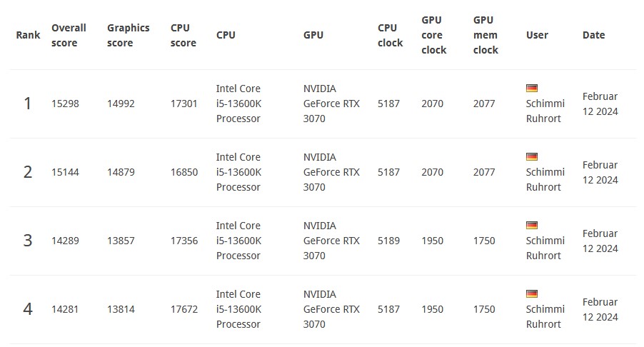The width and height of the screenshot is (644, 347).
Task: Select the CPU score 17672 cell
Action: tap(184, 309)
